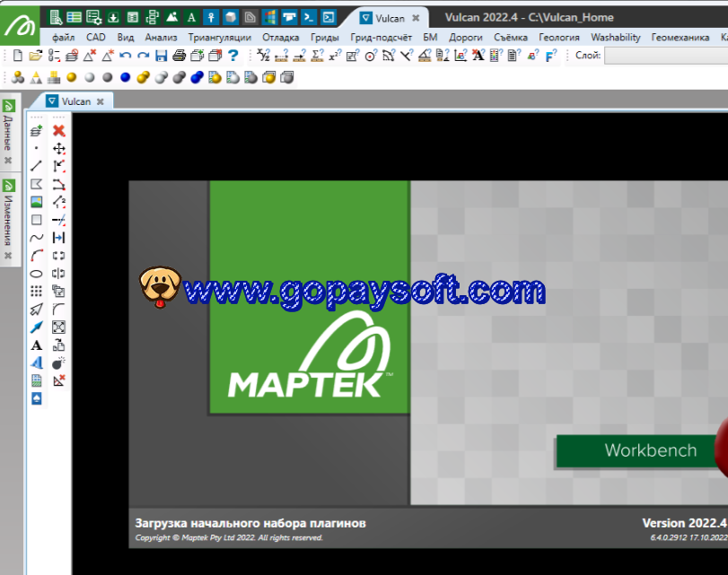Select the Move four-arrow tool
The height and width of the screenshot is (575, 728).
pyautogui.click(x=59, y=149)
